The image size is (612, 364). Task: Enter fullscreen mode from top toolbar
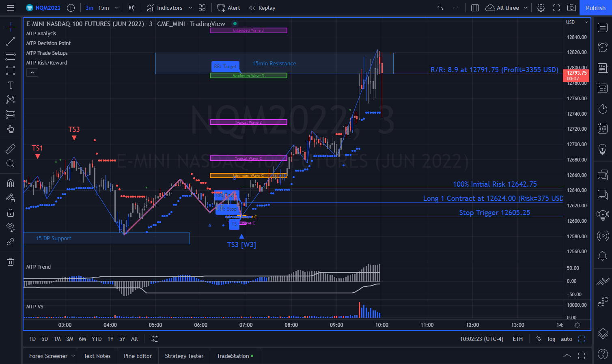(x=556, y=8)
